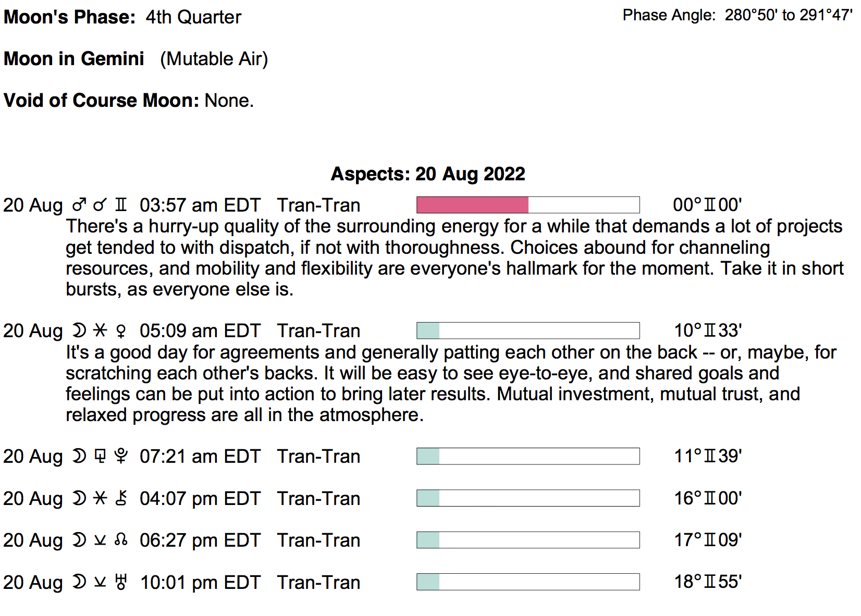This screenshot has width=861, height=616.
Task: Click the Phase Angle value text
Action: click(x=788, y=15)
